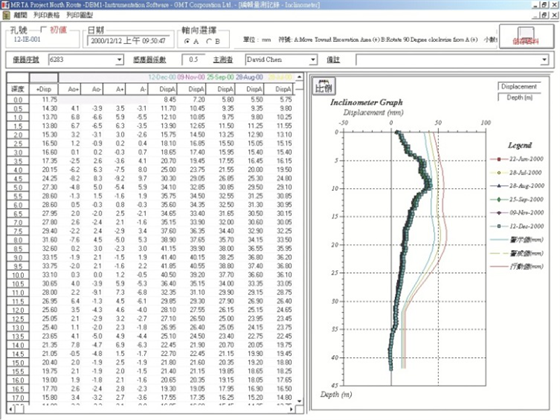
Task: Click the 09-Nov-00 date column header
Action: pos(191,77)
